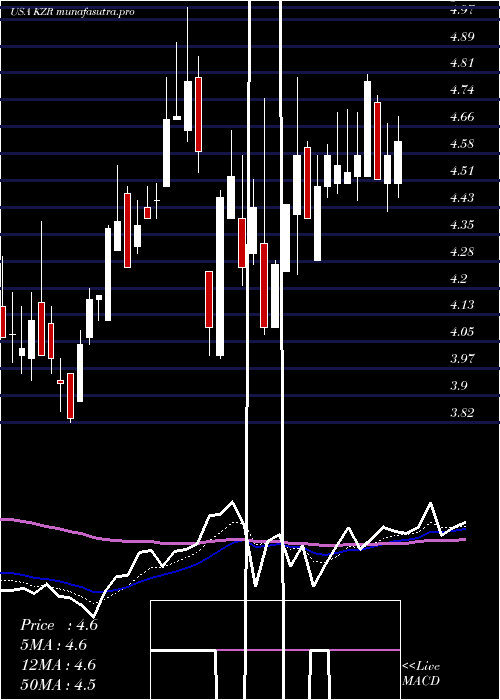The width and height of the screenshot is (500, 700).
Task: Click the 50MA : 4.5 readout
Action: 58,684
